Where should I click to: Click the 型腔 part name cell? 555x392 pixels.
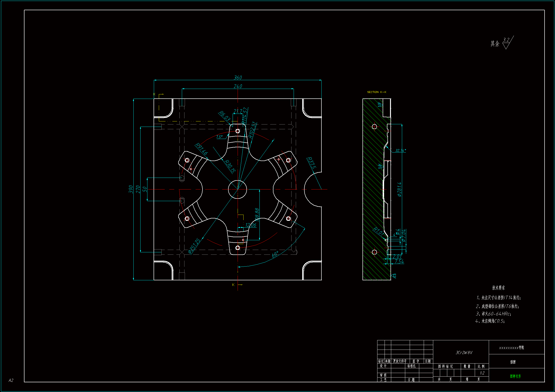click(513, 362)
